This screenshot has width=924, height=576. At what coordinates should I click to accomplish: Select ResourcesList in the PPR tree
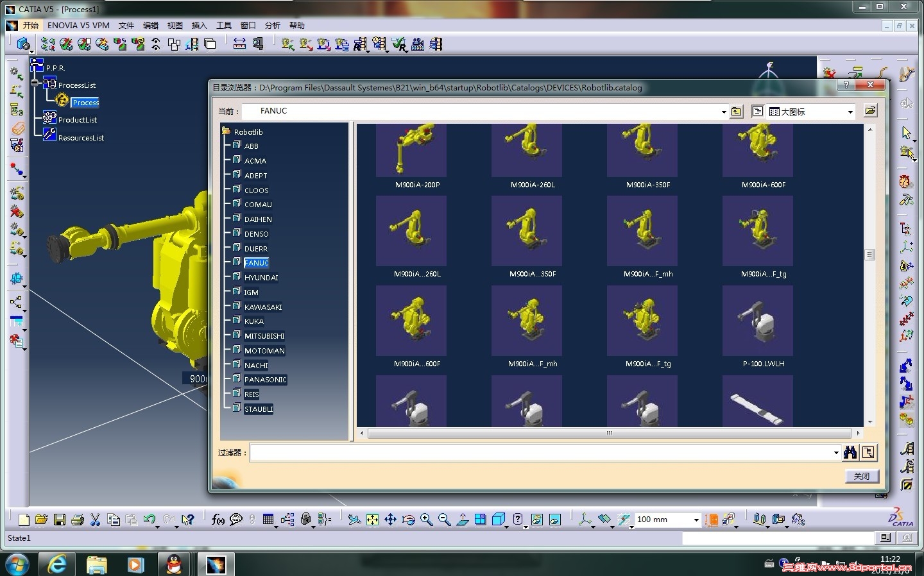81,138
